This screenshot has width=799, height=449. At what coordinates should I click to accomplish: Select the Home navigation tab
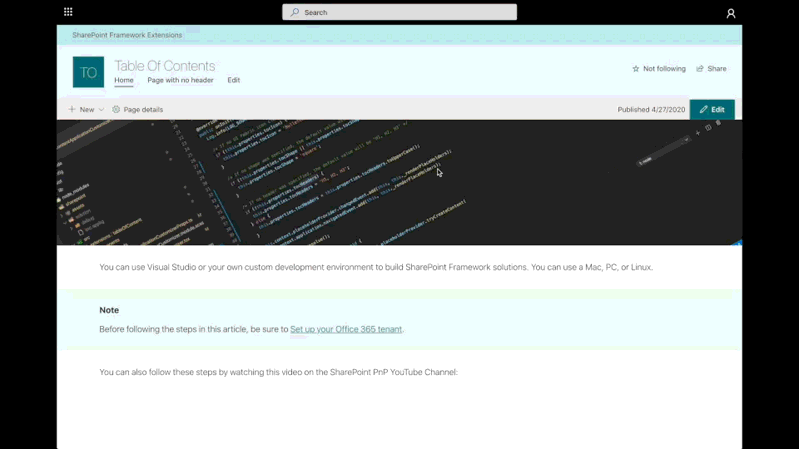[124, 80]
